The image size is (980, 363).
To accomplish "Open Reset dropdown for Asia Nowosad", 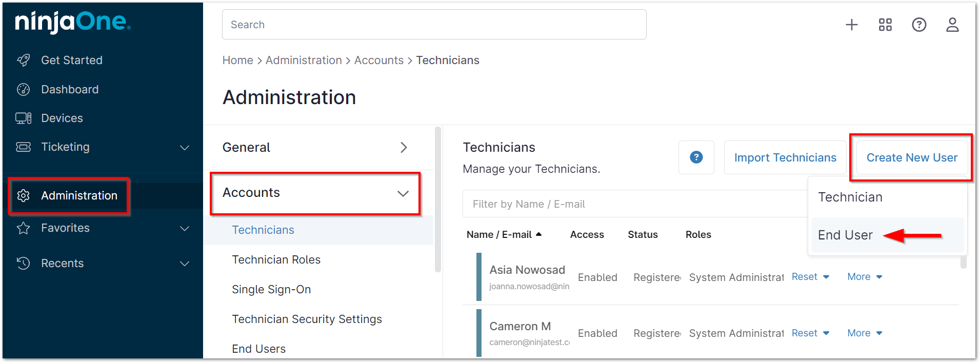I will 810,277.
